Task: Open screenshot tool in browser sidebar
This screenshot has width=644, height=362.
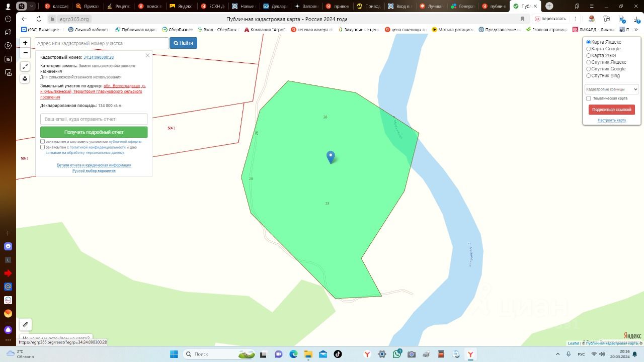Action: click(8, 73)
